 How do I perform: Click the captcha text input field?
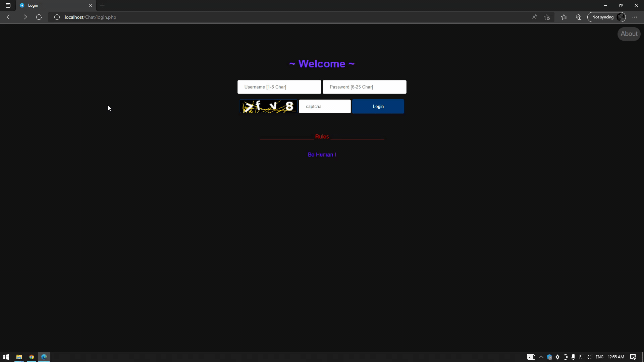[x=325, y=106]
